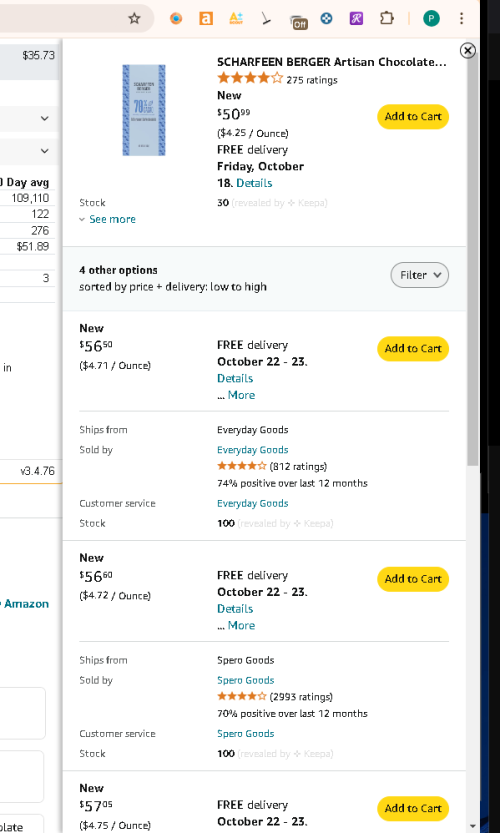Bookmark this page with the star icon
The width and height of the screenshot is (500, 833).
click(x=134, y=19)
